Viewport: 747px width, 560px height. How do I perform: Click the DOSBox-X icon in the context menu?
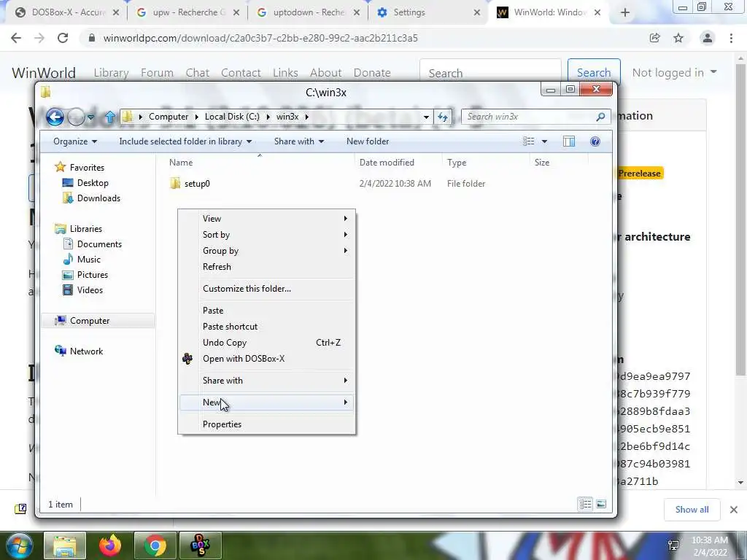click(x=187, y=359)
